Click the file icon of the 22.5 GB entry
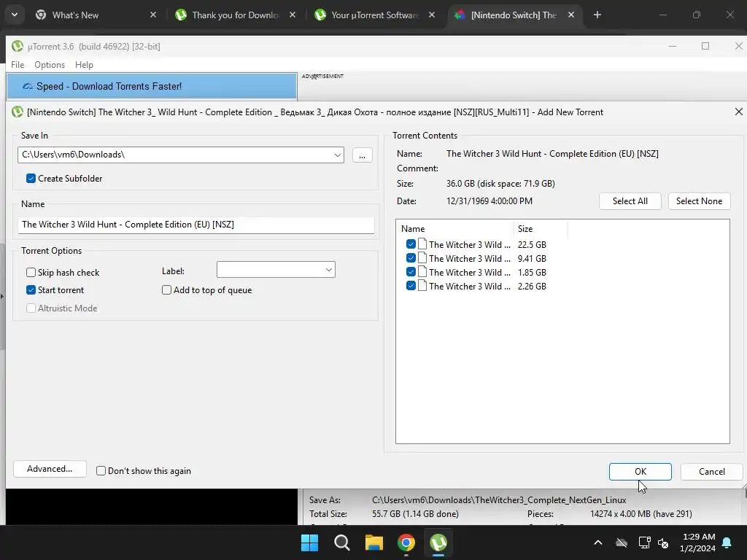Image resolution: width=747 pixels, height=560 pixels. (422, 244)
